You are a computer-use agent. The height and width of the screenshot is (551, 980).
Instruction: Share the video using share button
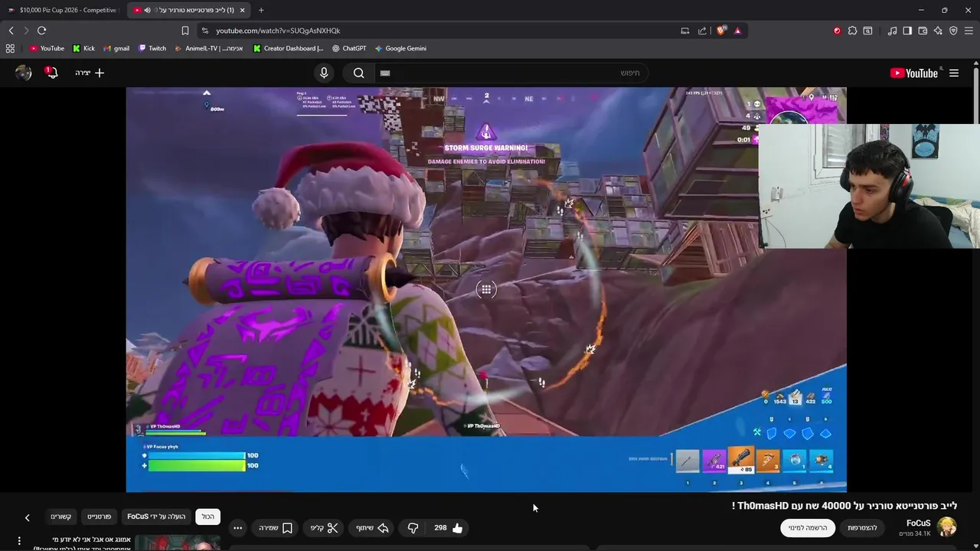(372, 528)
